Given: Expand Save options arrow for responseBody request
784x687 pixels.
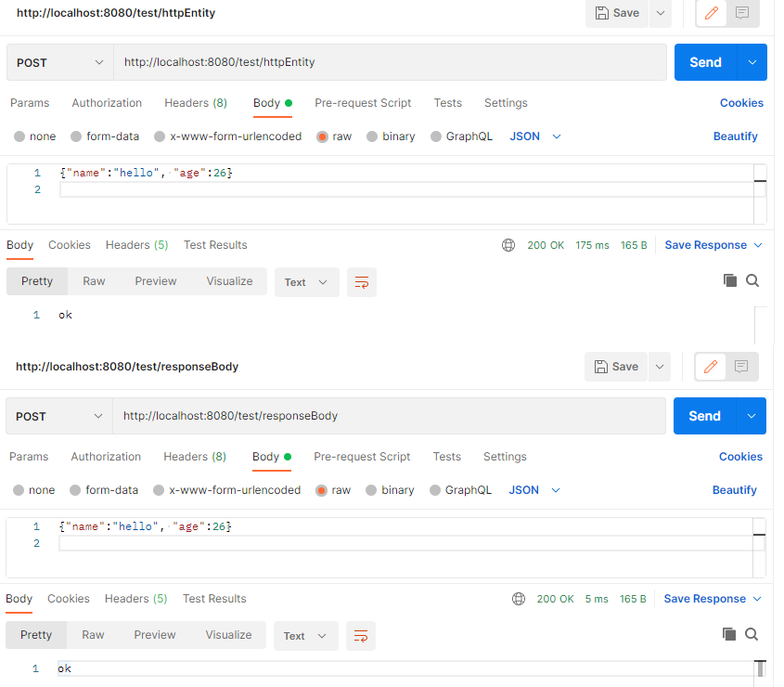Looking at the screenshot, I should click(660, 367).
